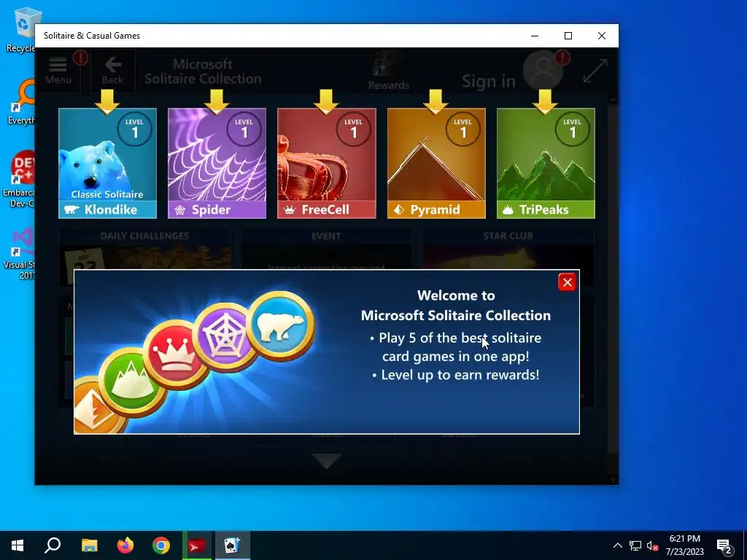Open the network status tray icon

(x=635, y=545)
